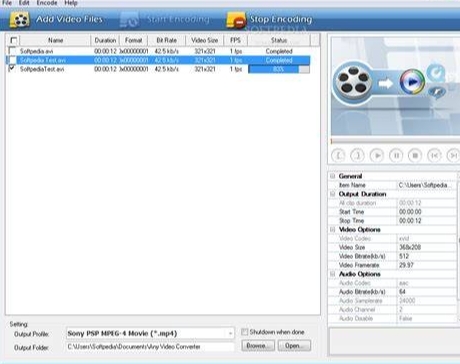Sort by the Name column header
The width and height of the screenshot is (460, 364).
(55, 40)
